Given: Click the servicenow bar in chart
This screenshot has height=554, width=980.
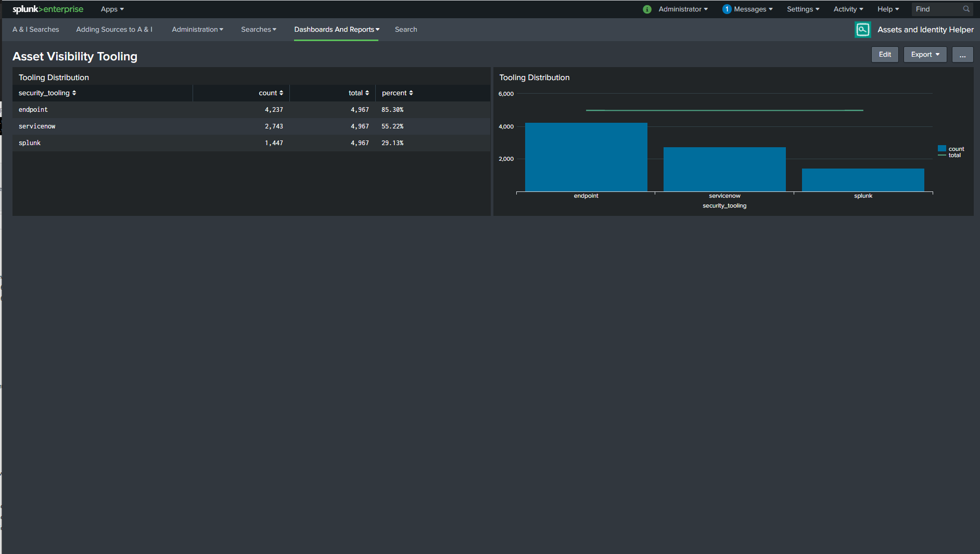Looking at the screenshot, I should (724, 169).
